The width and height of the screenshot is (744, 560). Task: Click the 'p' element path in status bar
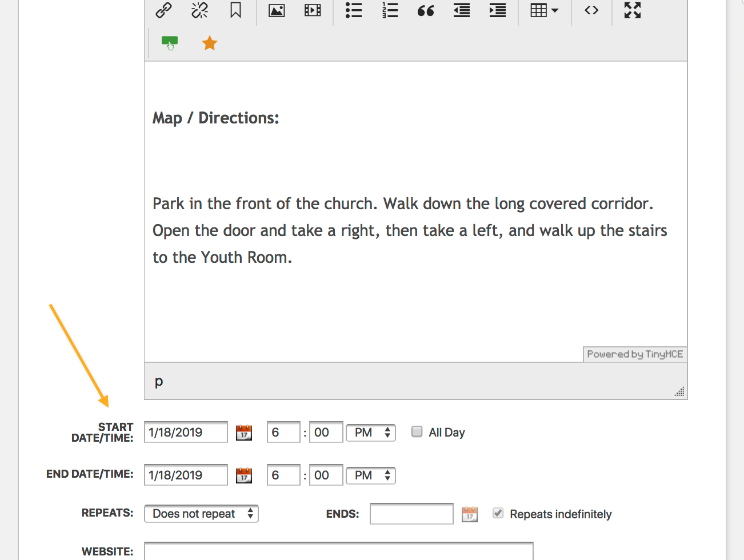point(159,381)
